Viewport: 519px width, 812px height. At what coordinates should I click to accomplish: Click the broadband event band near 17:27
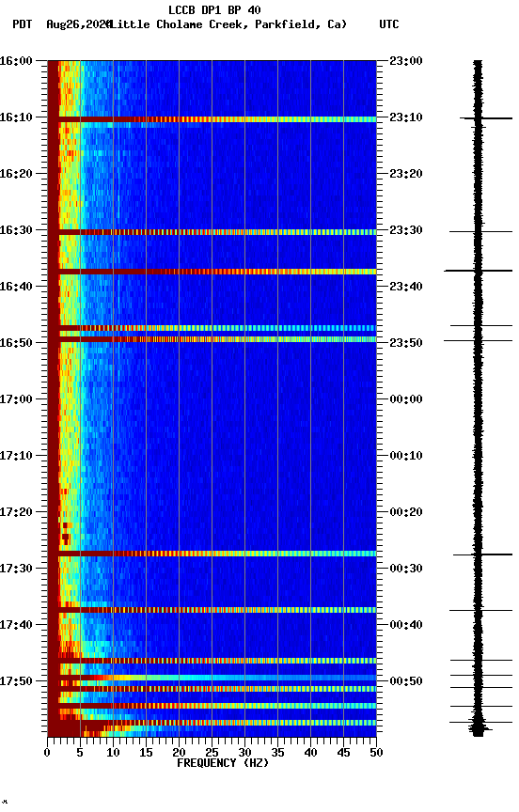pos(212,554)
